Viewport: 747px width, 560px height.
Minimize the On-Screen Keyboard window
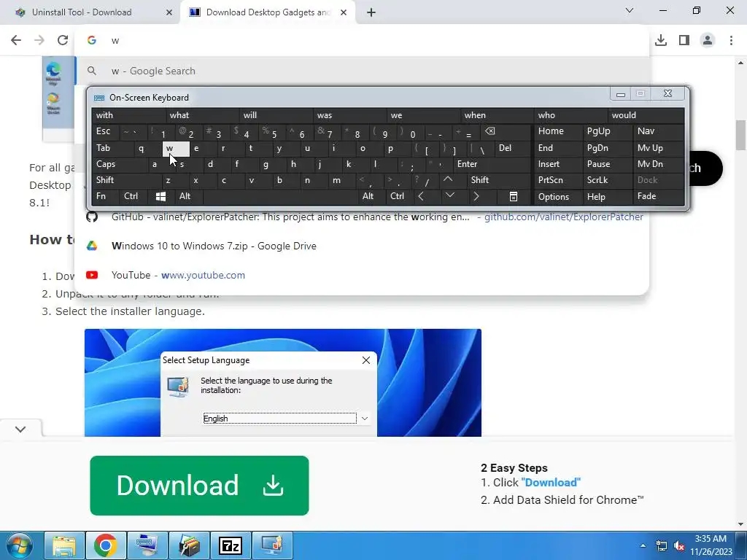620,94
